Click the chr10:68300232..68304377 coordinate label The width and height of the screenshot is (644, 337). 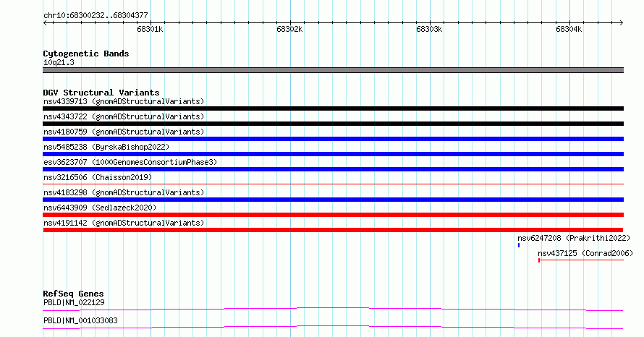[96, 16]
